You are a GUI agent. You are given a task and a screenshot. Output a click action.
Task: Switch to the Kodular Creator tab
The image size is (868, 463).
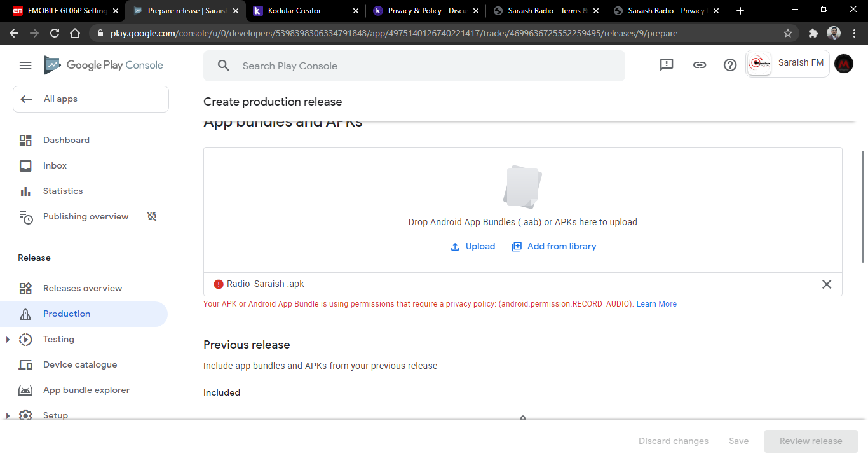306,11
